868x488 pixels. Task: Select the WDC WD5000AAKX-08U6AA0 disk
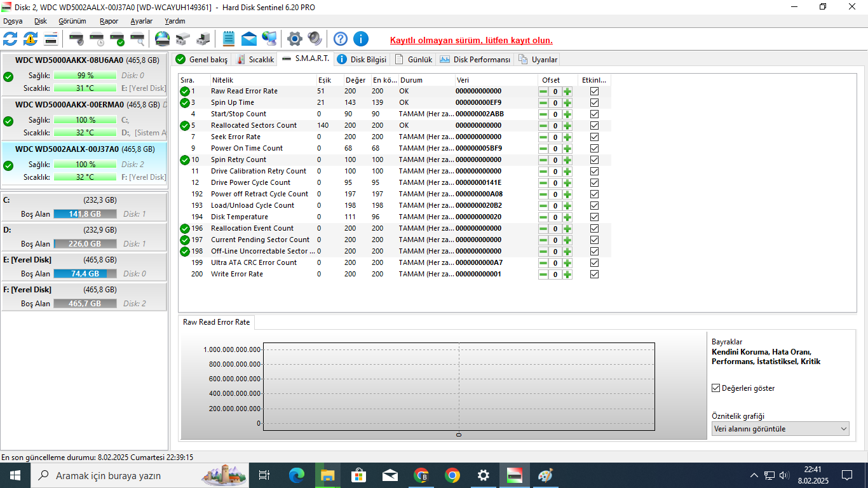[84, 74]
